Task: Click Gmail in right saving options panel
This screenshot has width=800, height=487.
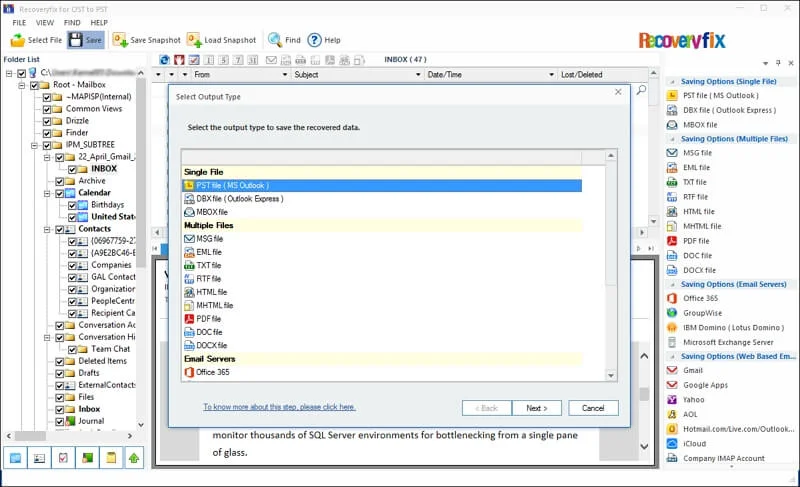Action: [x=693, y=370]
